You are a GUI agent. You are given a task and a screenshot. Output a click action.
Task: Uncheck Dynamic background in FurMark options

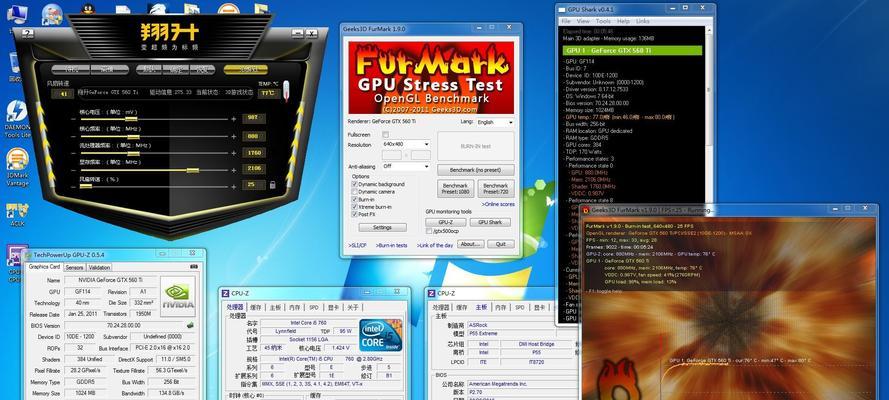coord(355,184)
